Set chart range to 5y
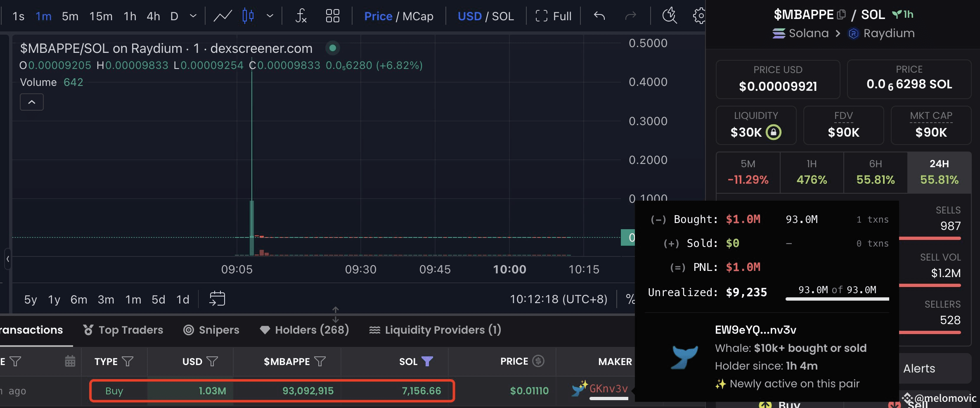This screenshot has height=408, width=980. coord(31,299)
